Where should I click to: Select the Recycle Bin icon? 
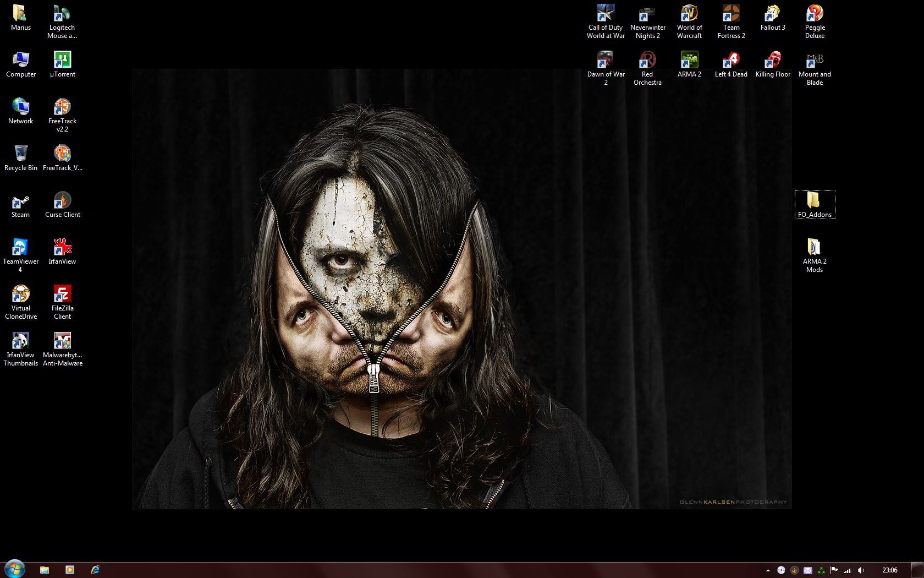20,156
